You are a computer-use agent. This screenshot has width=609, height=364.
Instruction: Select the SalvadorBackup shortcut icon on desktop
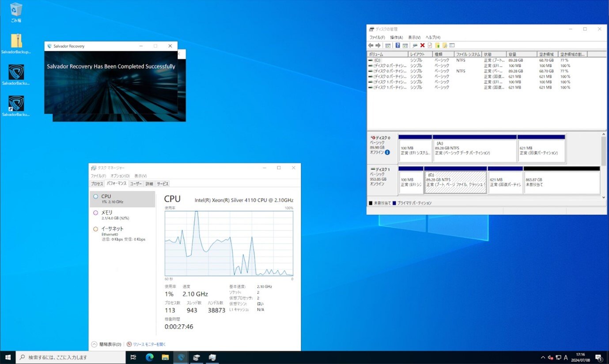(x=16, y=106)
